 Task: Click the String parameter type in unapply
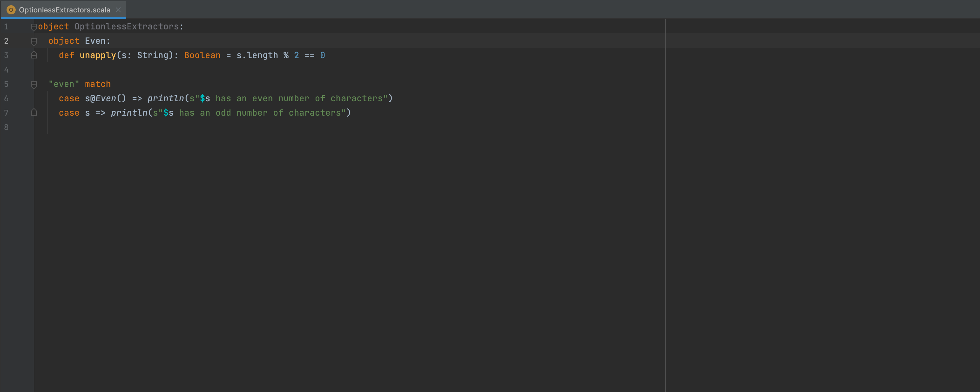153,55
